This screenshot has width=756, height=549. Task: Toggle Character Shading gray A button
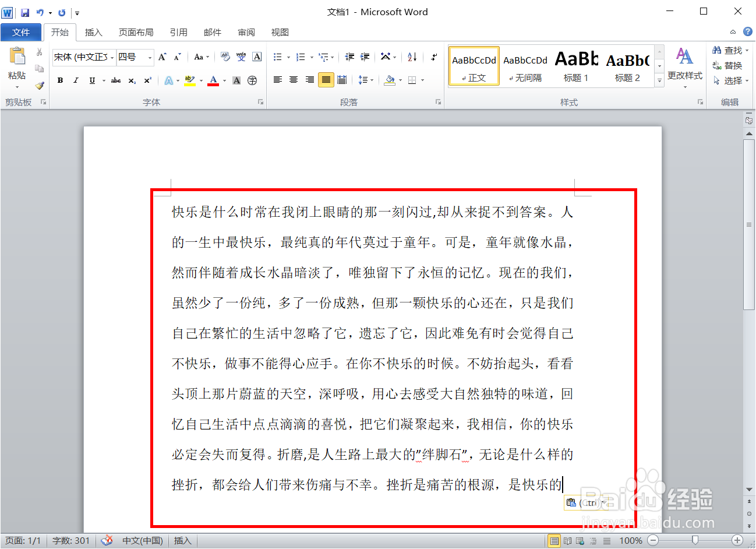coord(236,80)
